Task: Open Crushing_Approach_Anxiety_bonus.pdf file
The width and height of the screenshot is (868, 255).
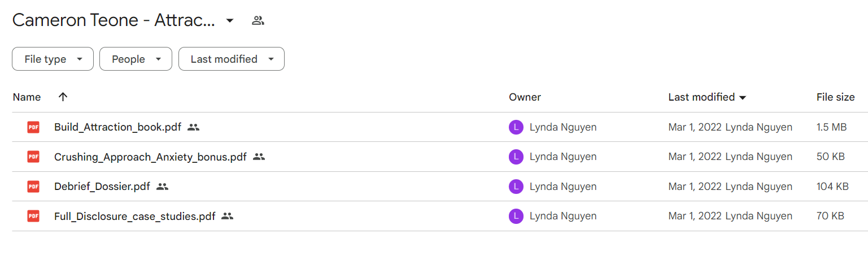Action: (150, 157)
